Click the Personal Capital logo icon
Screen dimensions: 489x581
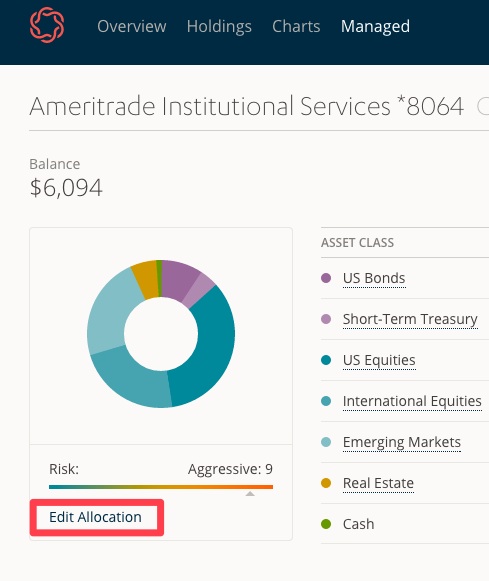coord(47,25)
